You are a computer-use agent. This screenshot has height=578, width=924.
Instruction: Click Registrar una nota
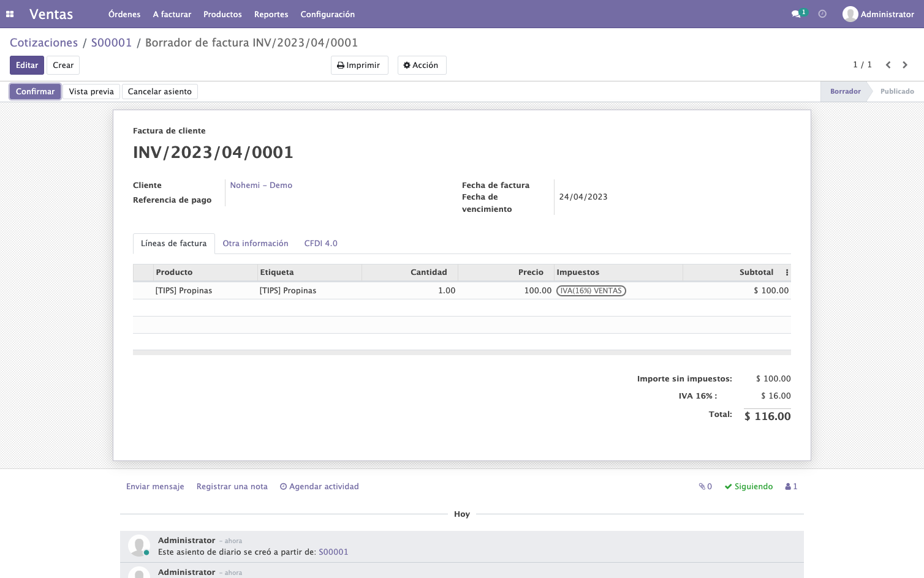pos(232,487)
